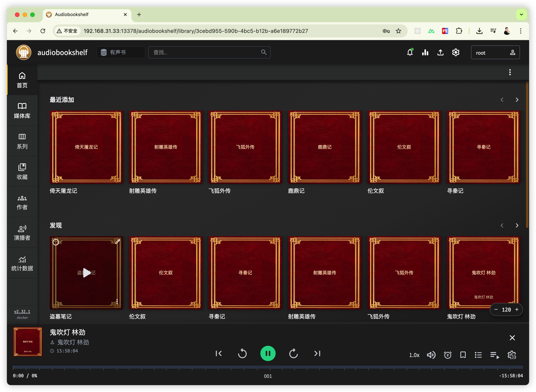This screenshot has height=392, width=536.
Task: Mute the player volume icon
Action: pyautogui.click(x=431, y=355)
